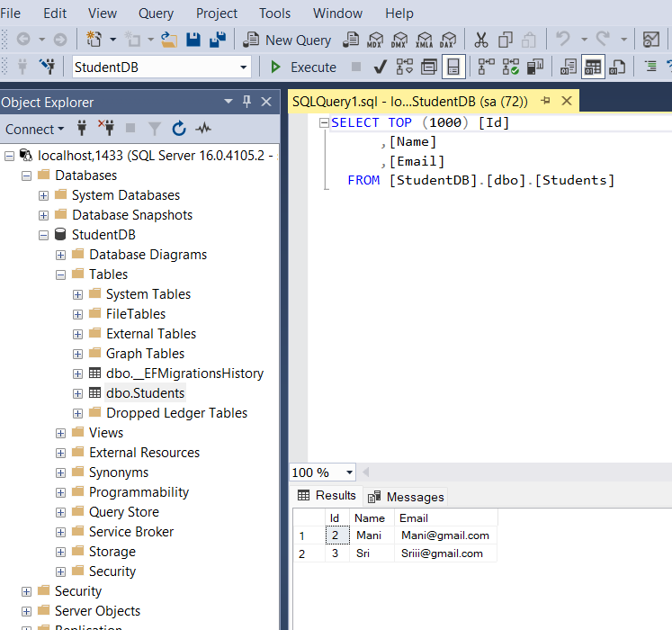Switch to the Messages tab
Image resolution: width=672 pixels, height=630 pixels.
pyautogui.click(x=407, y=497)
